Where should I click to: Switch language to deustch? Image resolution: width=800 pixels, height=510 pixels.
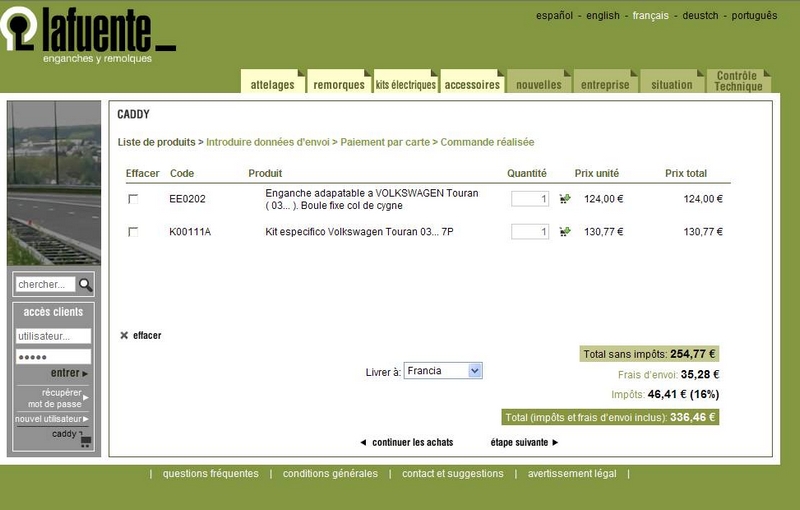pyautogui.click(x=700, y=15)
